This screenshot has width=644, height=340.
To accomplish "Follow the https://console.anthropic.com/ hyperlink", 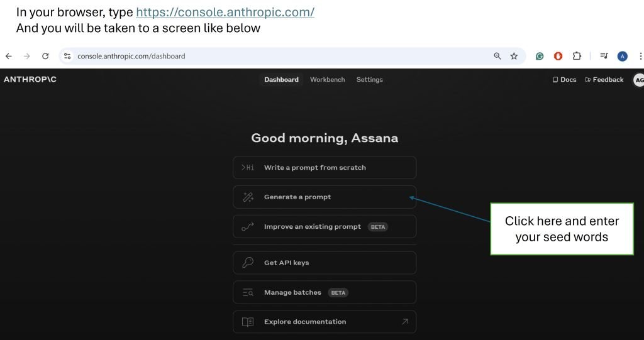I will 225,13.
